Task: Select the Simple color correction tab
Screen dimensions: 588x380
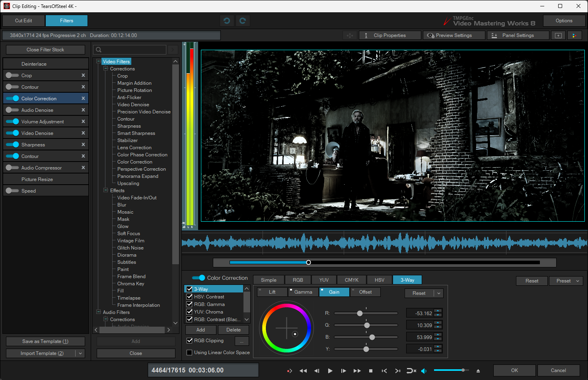Action: [x=269, y=280]
